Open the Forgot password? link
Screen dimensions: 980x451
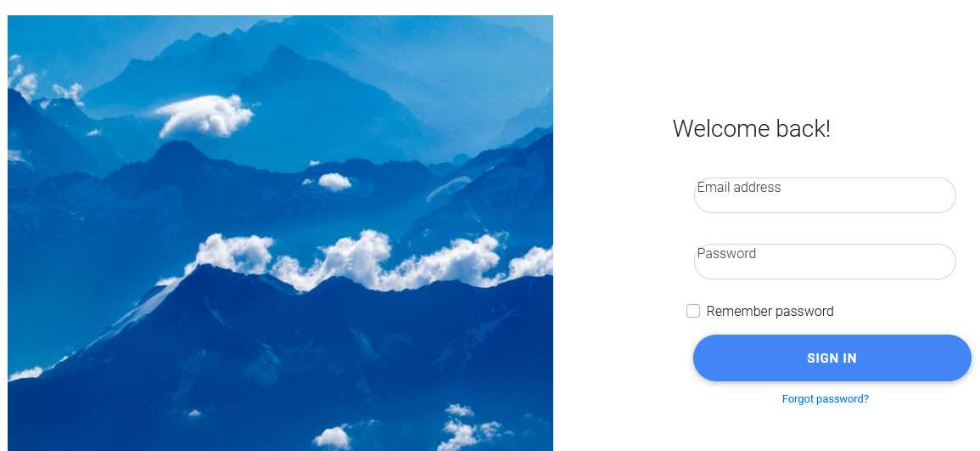(x=825, y=399)
